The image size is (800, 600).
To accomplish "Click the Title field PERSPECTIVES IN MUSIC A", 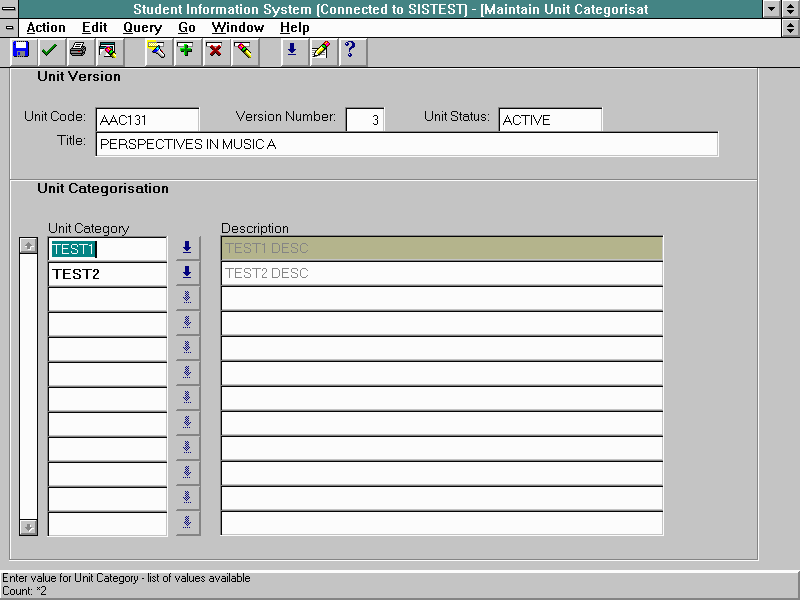I will pos(406,144).
